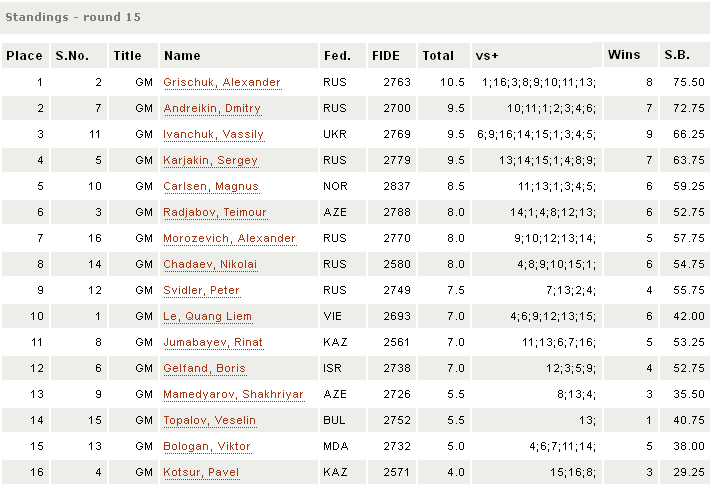This screenshot has height=486, width=710.
Task: Open Karjakin, Sergey profile link
Action: coord(210,160)
